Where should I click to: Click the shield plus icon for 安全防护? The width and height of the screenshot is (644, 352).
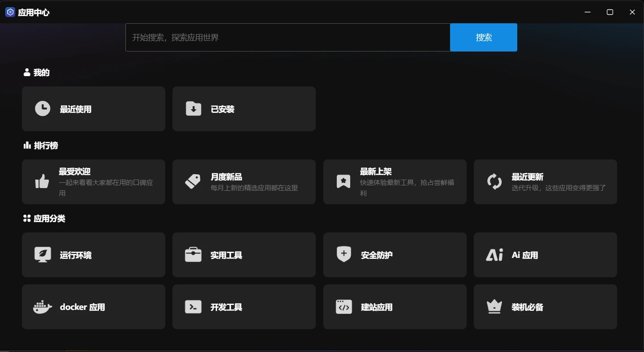343,254
